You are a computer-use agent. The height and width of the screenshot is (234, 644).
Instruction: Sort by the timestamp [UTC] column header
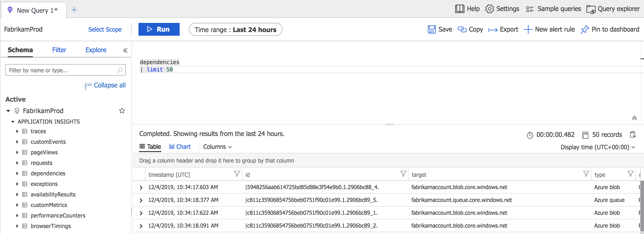click(x=169, y=175)
